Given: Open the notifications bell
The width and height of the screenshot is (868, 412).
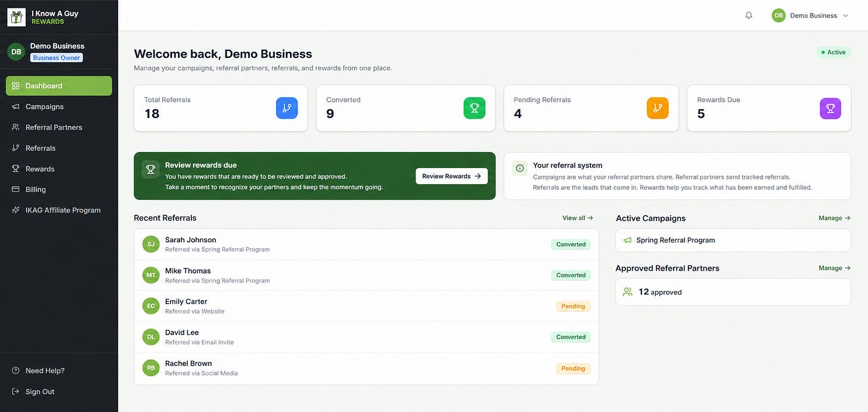Looking at the screenshot, I should pyautogui.click(x=749, y=16).
